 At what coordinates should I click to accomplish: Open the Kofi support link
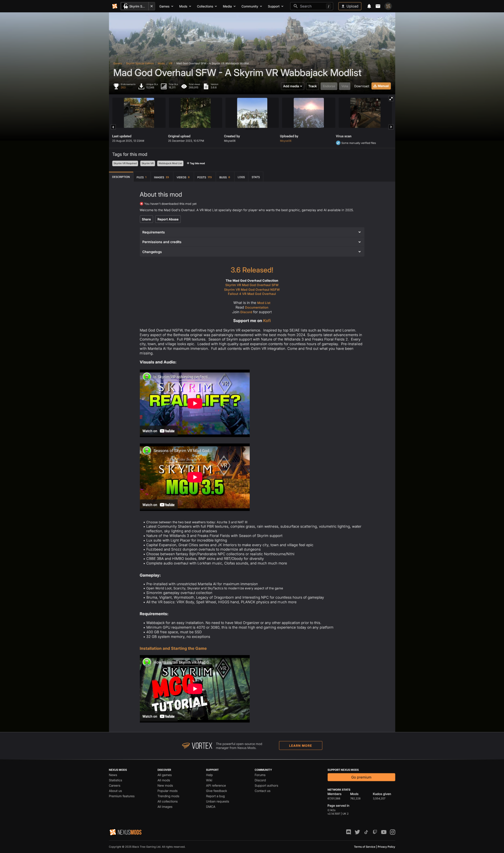(267, 321)
